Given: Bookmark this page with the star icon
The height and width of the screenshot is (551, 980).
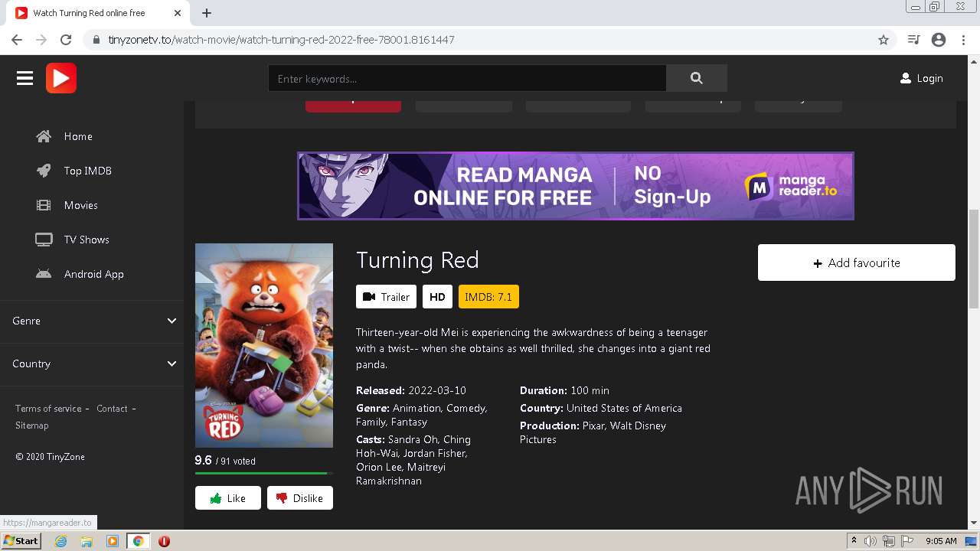Looking at the screenshot, I should [x=884, y=40].
